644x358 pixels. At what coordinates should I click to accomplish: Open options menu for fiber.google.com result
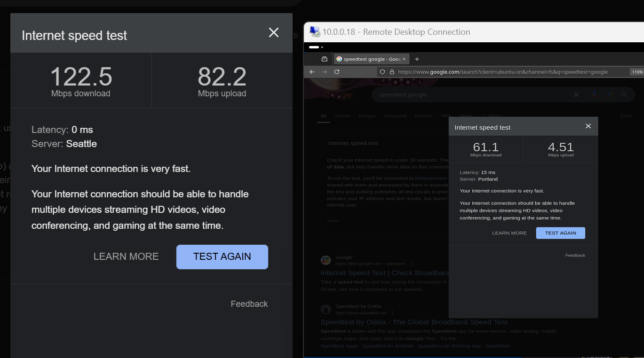point(412,264)
